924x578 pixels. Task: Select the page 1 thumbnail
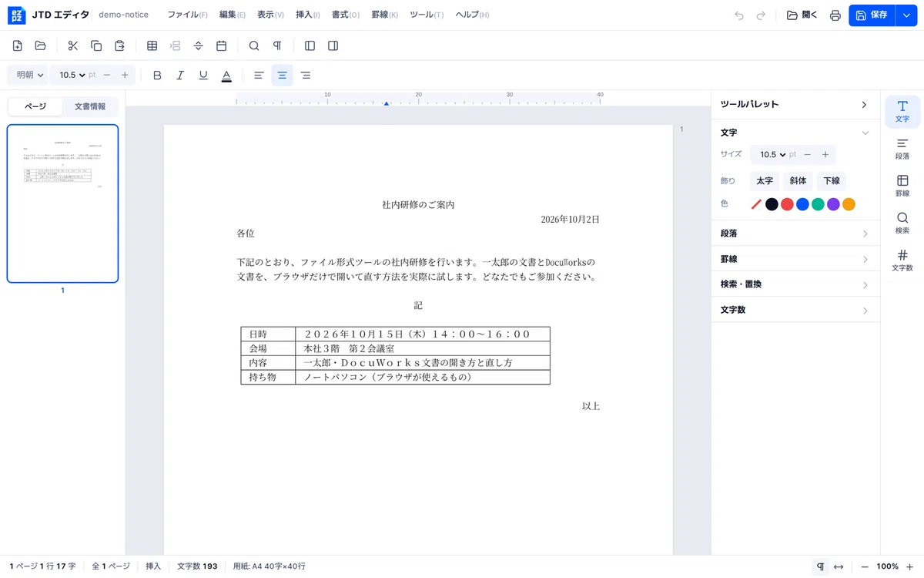coord(62,203)
